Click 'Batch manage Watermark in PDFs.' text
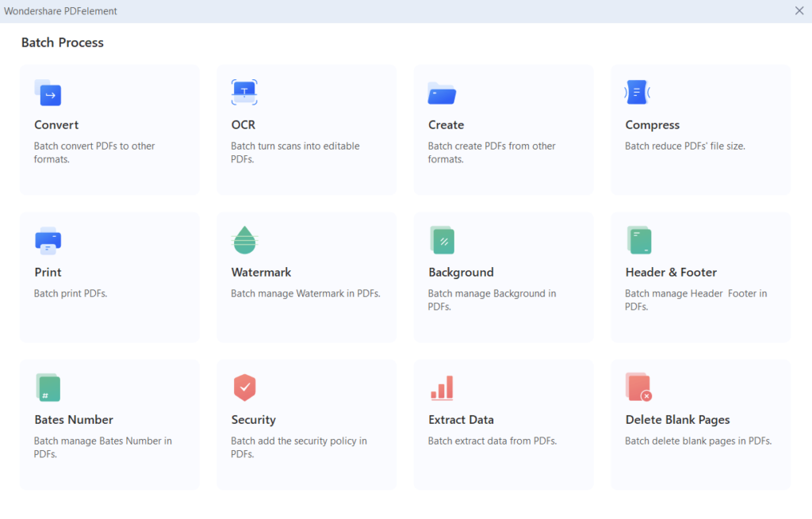 point(305,293)
